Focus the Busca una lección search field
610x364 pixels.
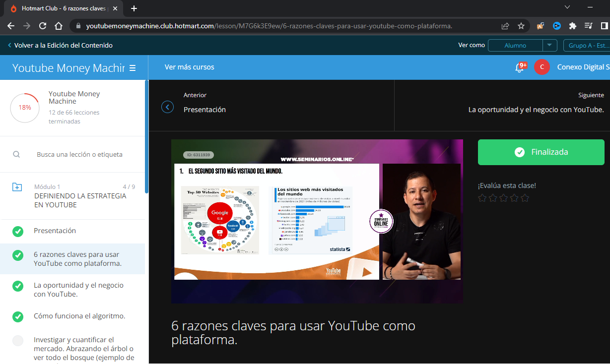coord(79,154)
